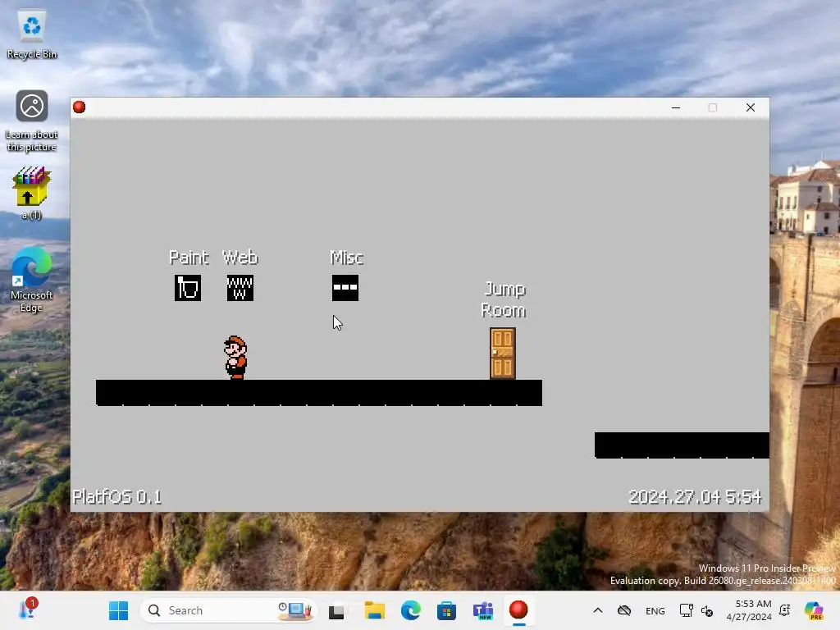Switch the ENG input language

coord(655,610)
